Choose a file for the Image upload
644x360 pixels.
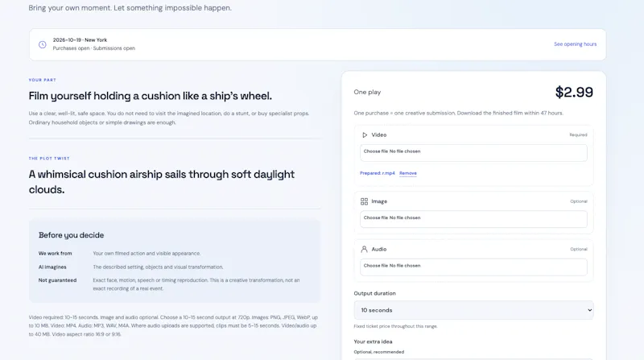(x=473, y=219)
